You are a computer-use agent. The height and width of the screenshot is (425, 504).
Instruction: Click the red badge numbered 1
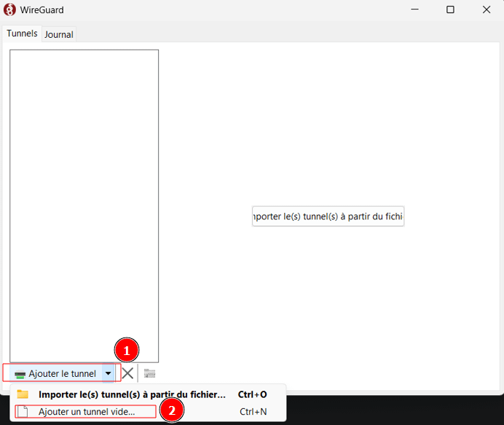pos(127,351)
